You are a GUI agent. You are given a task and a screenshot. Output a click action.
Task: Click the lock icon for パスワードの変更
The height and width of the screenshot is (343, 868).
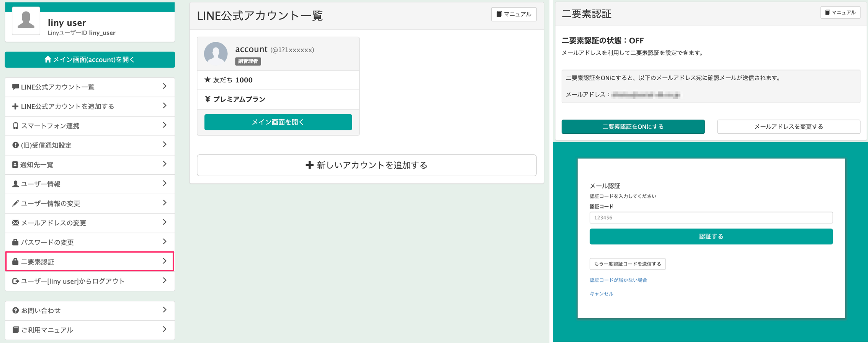(15, 242)
